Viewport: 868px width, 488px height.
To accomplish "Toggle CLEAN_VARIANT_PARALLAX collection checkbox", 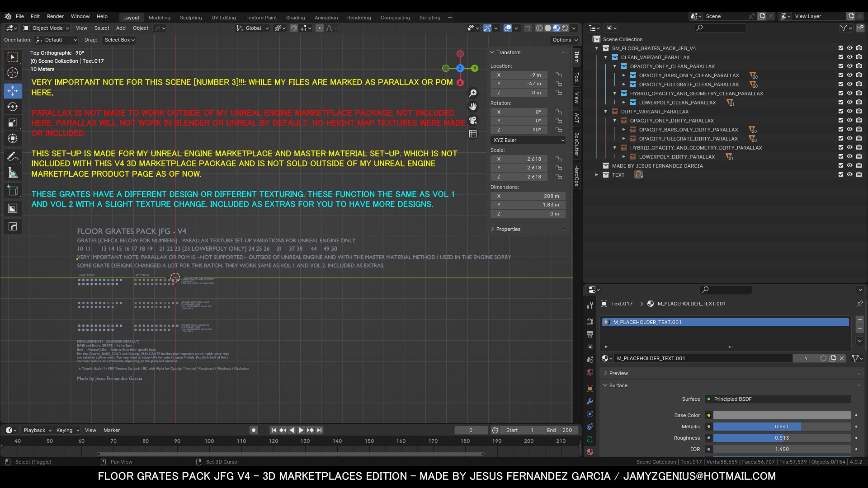I will tap(841, 57).
